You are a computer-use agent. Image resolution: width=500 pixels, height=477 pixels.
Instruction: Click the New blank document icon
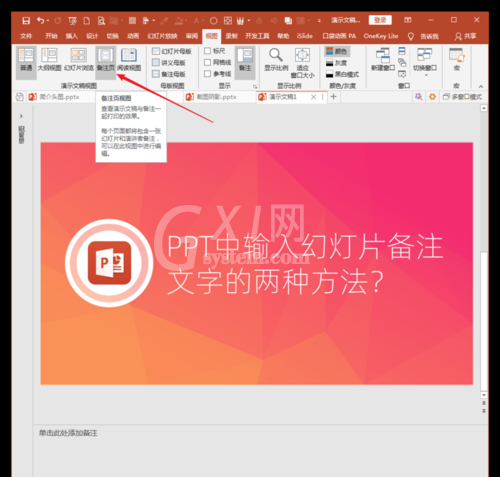click(87, 21)
